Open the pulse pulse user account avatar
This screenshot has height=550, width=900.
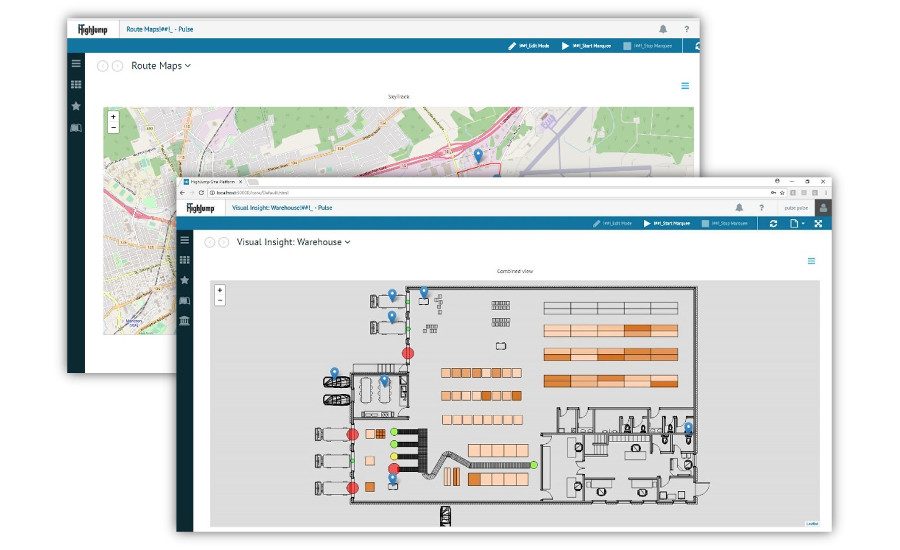pyautogui.click(x=823, y=208)
